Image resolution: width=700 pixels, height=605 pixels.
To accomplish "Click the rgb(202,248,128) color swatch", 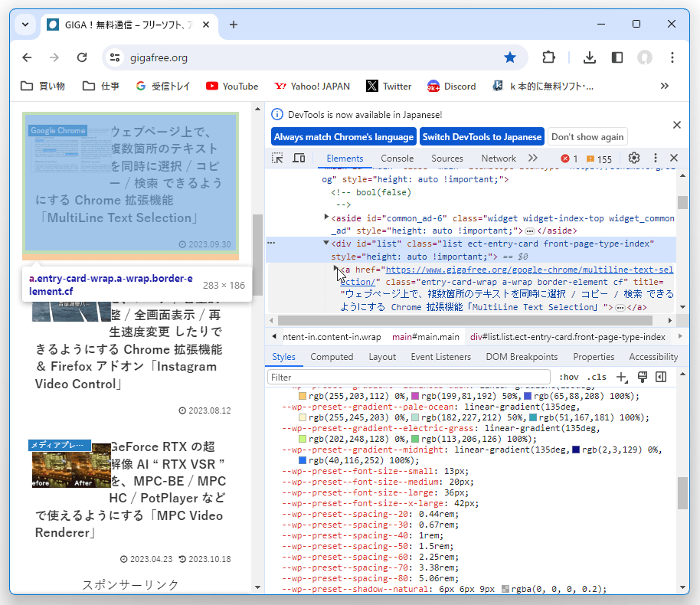I will 303,439.
